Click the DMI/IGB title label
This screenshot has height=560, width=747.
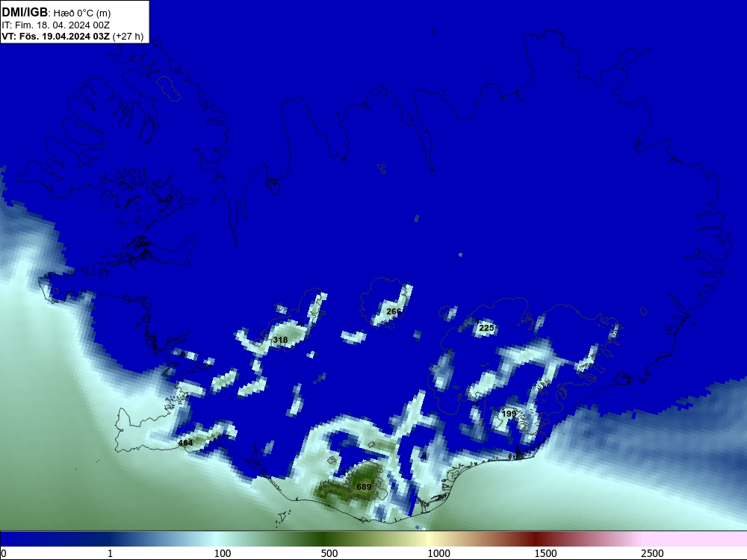tap(25, 13)
